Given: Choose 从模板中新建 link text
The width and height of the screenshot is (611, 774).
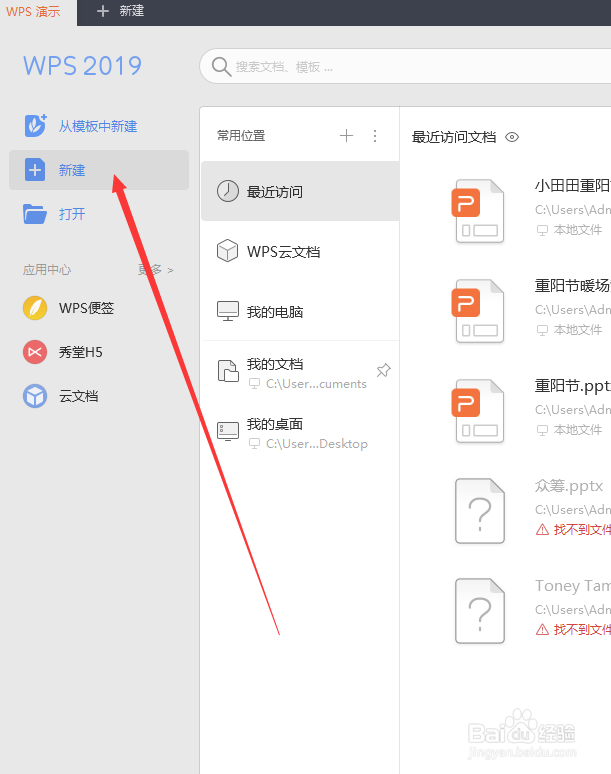Looking at the screenshot, I should (x=98, y=126).
